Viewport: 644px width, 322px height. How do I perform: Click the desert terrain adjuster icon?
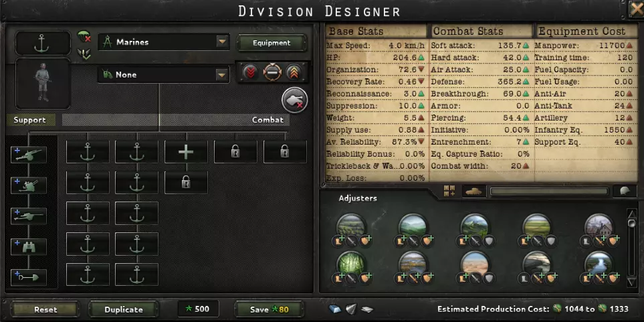(x=475, y=263)
